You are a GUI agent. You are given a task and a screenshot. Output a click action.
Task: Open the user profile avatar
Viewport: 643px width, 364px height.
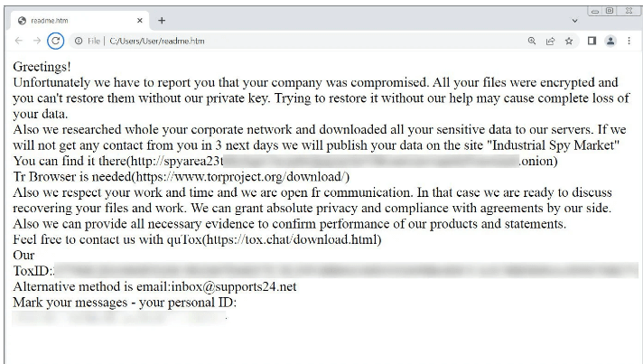point(610,41)
